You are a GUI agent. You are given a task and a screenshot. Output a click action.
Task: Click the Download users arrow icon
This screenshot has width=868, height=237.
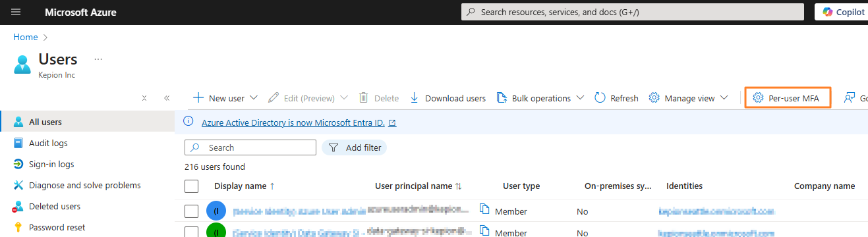pyautogui.click(x=415, y=98)
